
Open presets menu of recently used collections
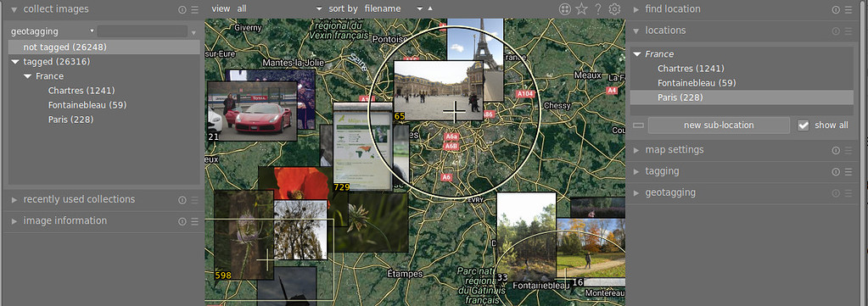pos(194,200)
